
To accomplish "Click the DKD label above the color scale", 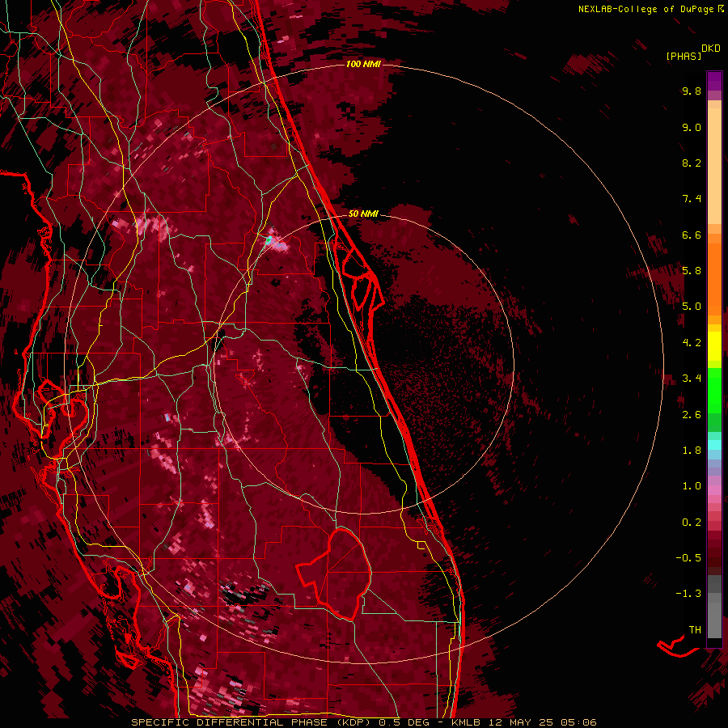I will (711, 49).
